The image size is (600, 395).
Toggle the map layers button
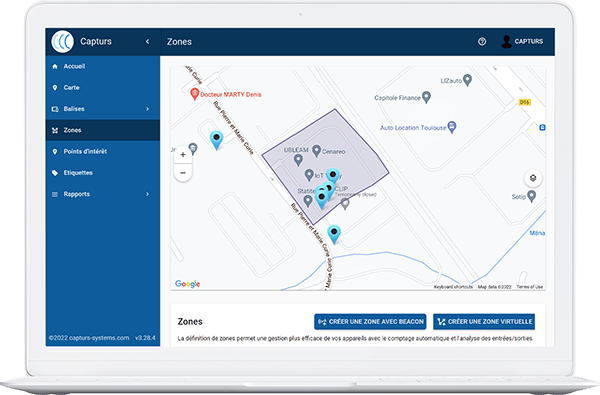(x=533, y=178)
